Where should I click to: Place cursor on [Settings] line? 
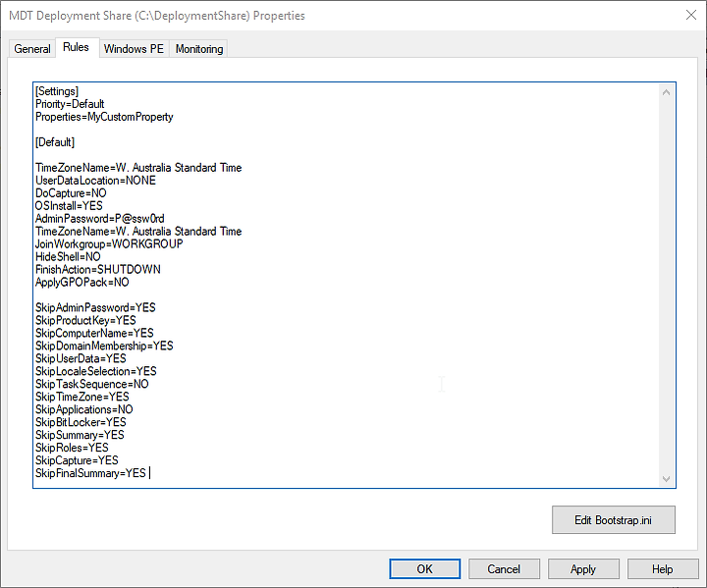[57, 91]
